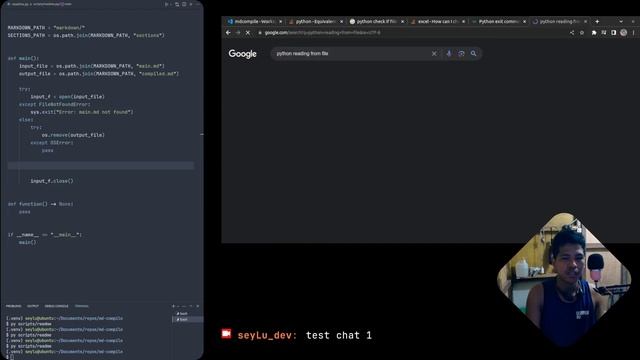
Task: Click the 'os.remove(output_file)' code line
Action: (x=73, y=135)
